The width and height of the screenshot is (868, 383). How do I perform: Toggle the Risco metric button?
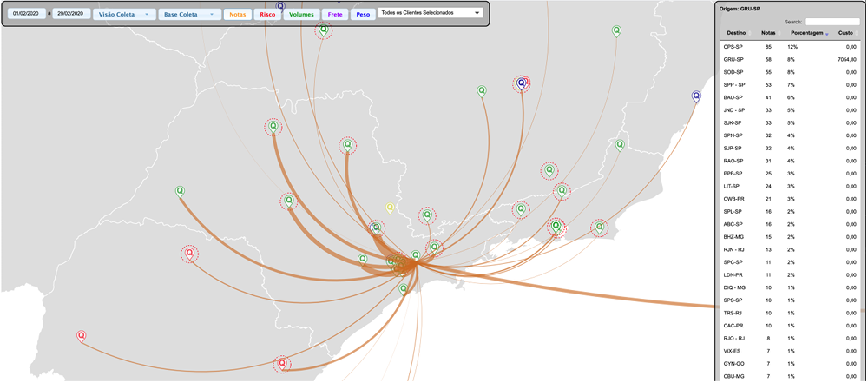[267, 14]
